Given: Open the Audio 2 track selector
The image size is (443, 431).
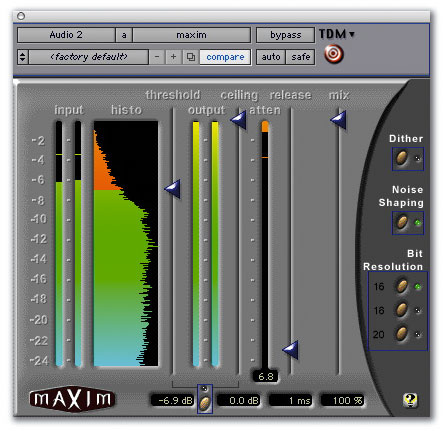Looking at the screenshot, I should point(66,35).
